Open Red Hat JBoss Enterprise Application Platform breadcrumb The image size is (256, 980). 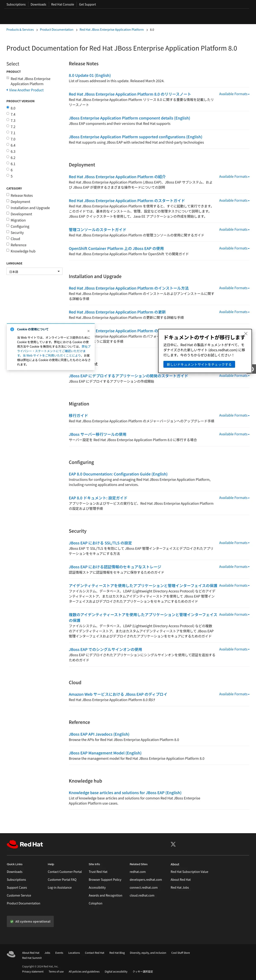pos(112,30)
